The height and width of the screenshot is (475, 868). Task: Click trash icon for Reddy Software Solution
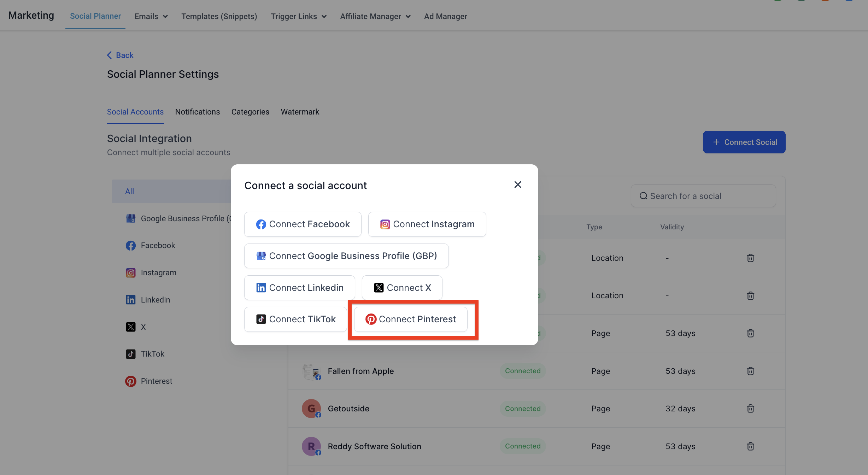pyautogui.click(x=750, y=446)
